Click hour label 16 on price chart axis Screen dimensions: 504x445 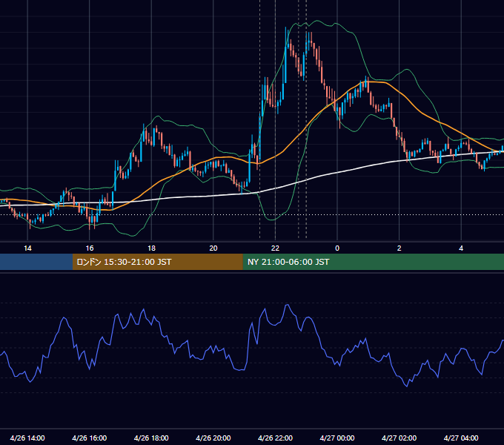[x=90, y=248]
